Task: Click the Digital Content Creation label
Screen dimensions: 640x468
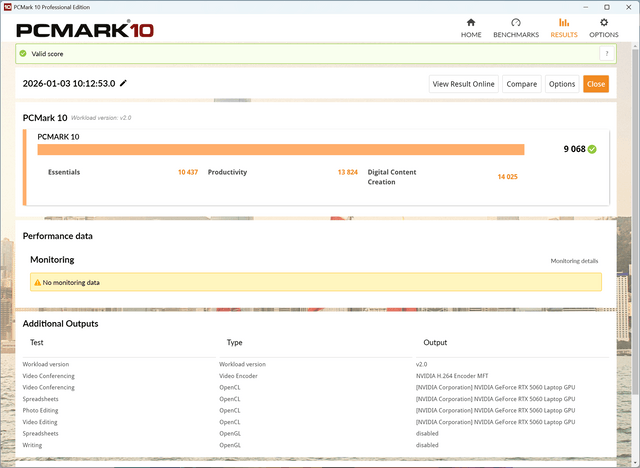Action: 392,177
